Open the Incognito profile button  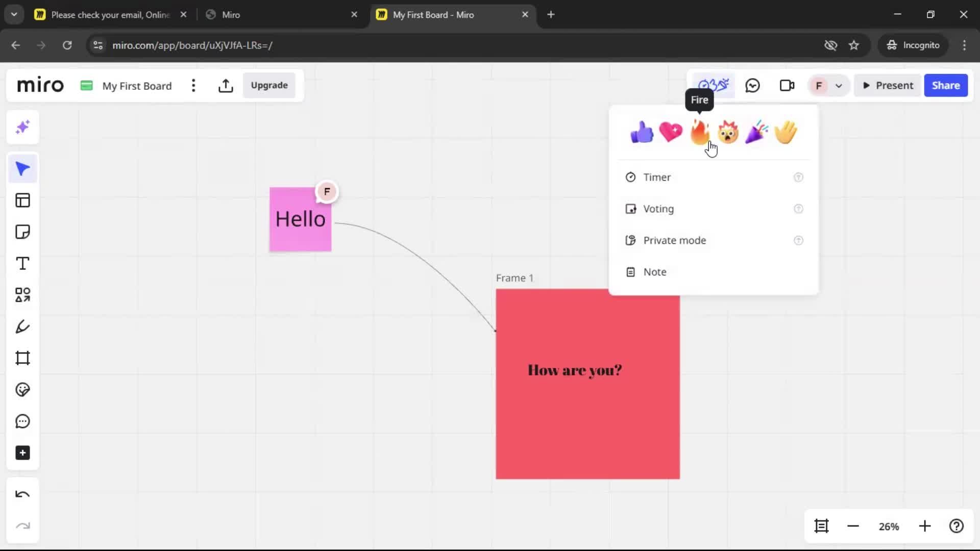(x=913, y=45)
